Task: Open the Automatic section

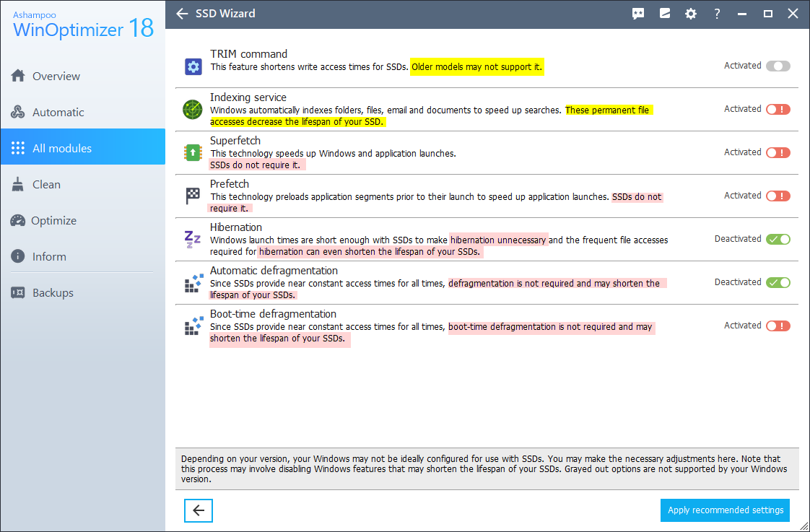Action: pyautogui.click(x=82, y=112)
